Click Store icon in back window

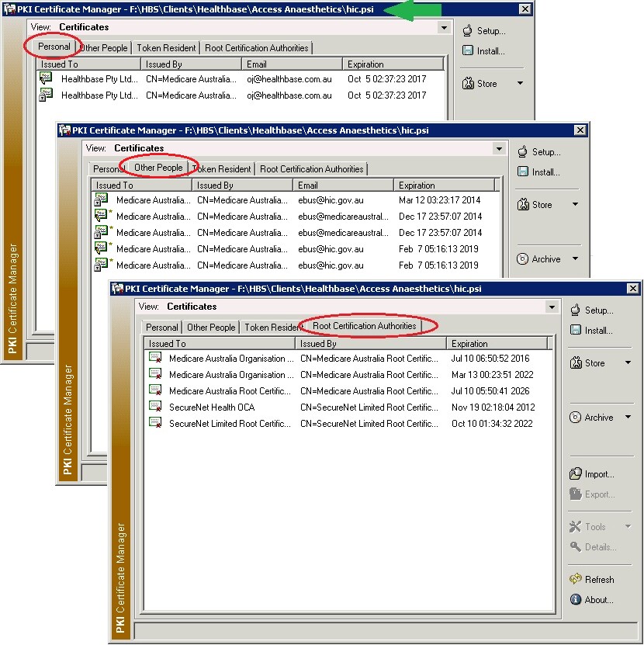point(468,83)
